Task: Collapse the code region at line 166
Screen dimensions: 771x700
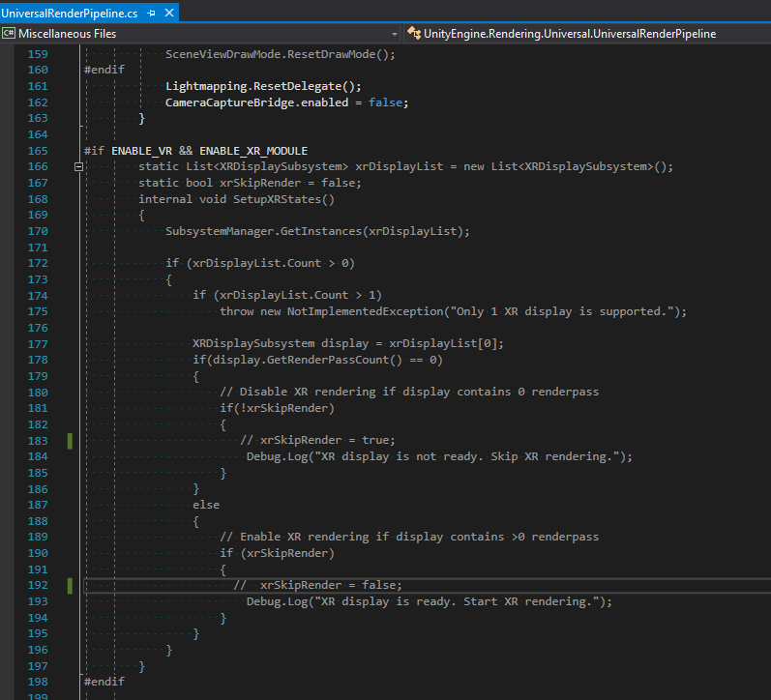Action: 78,167
